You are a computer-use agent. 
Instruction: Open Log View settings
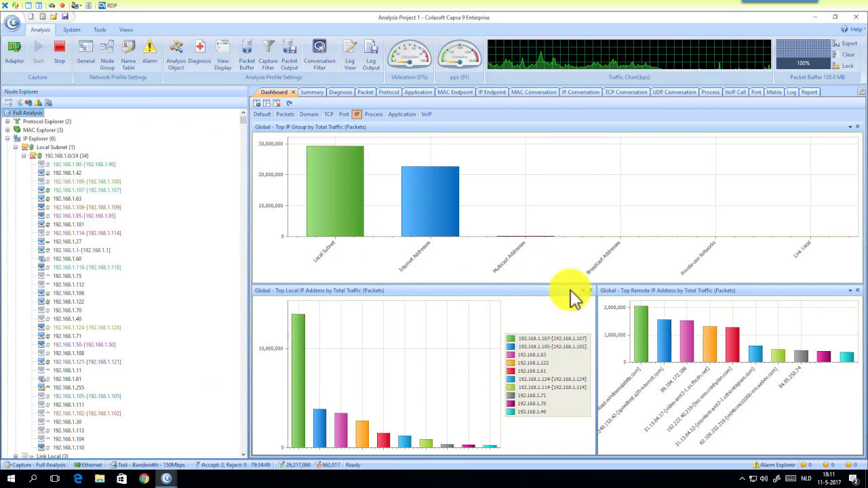pyautogui.click(x=350, y=55)
